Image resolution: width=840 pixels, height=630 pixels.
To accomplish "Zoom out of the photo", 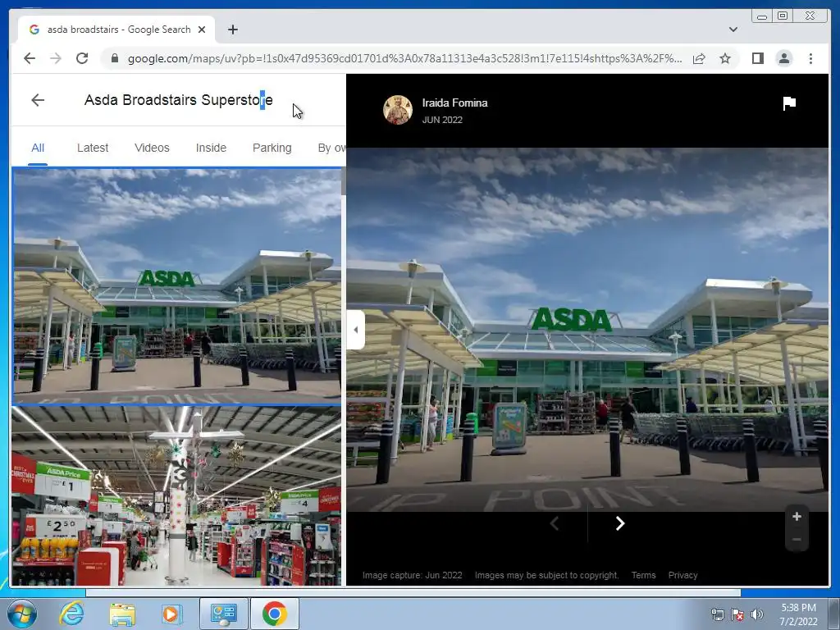I will (x=797, y=540).
